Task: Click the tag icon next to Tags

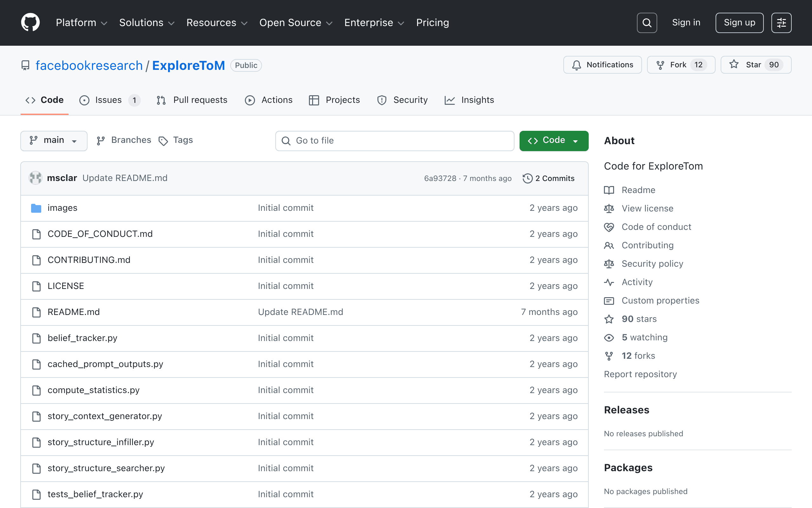Action: pyautogui.click(x=163, y=141)
